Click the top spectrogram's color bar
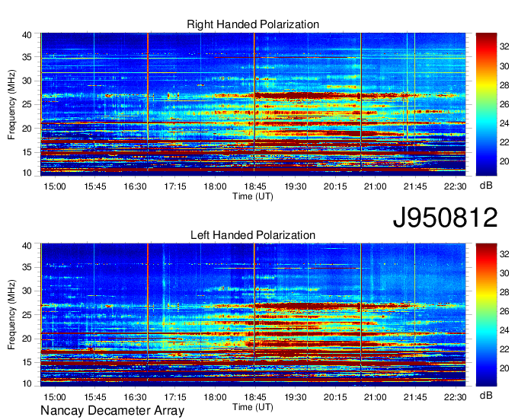 (486, 104)
